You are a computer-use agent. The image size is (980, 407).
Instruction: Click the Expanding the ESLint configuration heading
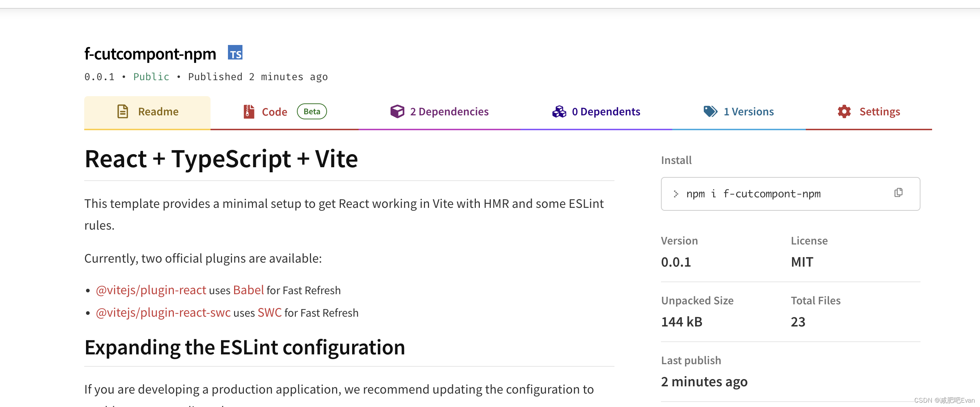pyautogui.click(x=245, y=347)
